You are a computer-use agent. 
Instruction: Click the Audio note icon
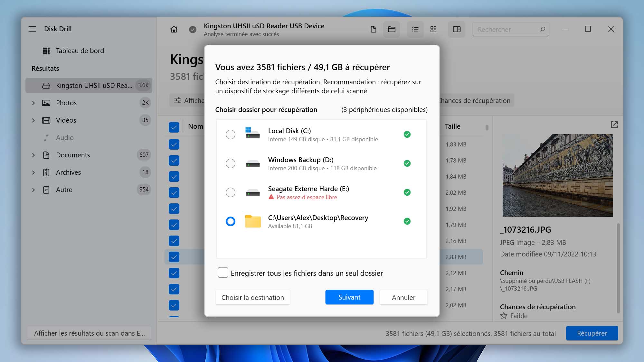click(x=46, y=138)
